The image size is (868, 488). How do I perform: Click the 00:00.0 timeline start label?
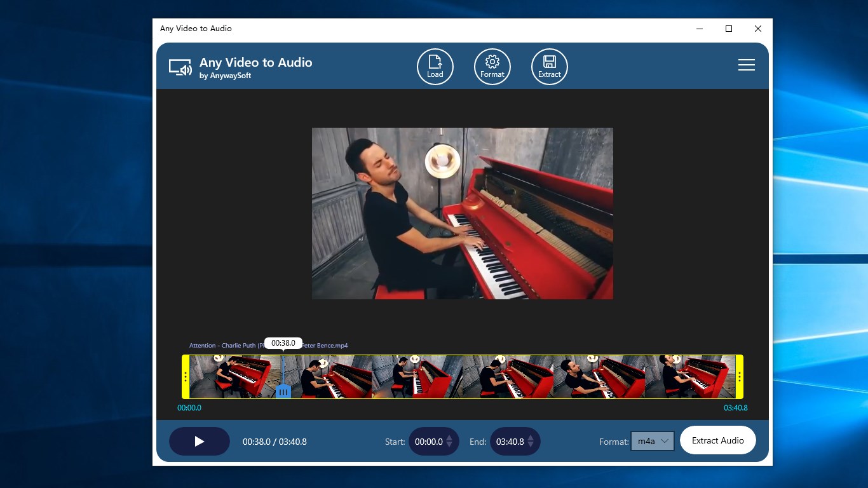click(189, 408)
